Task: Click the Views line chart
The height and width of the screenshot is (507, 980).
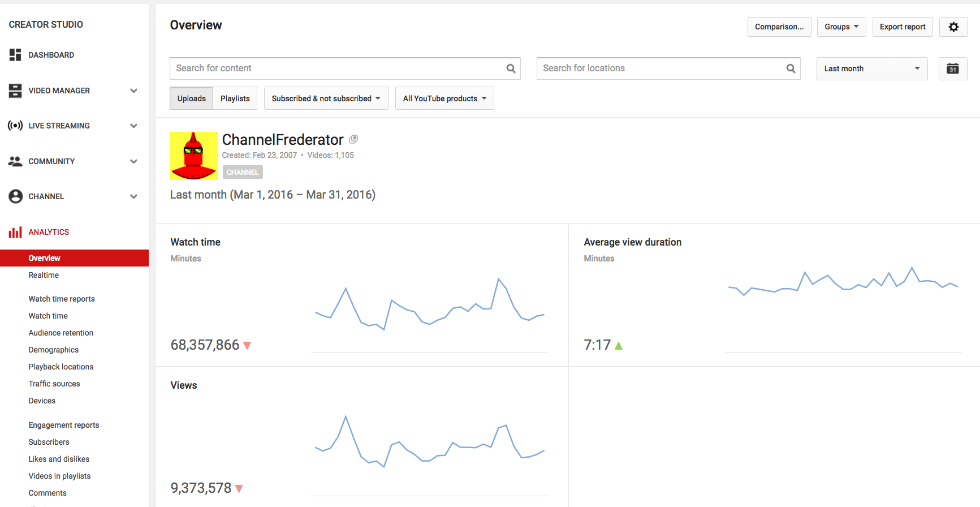Action: point(430,441)
